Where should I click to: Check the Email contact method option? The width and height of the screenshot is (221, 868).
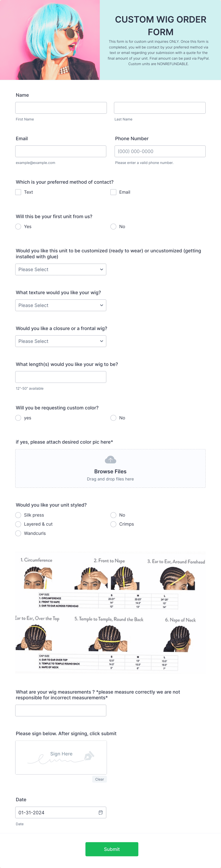pos(114,192)
